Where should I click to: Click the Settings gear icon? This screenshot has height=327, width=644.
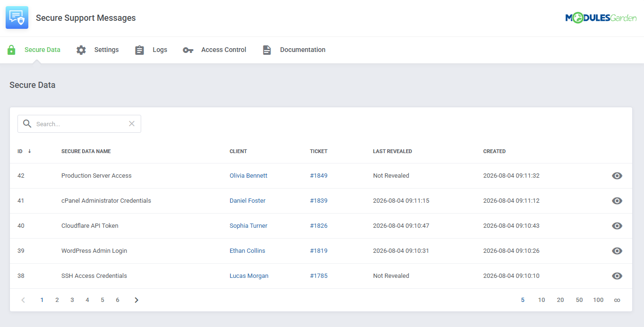coord(81,50)
